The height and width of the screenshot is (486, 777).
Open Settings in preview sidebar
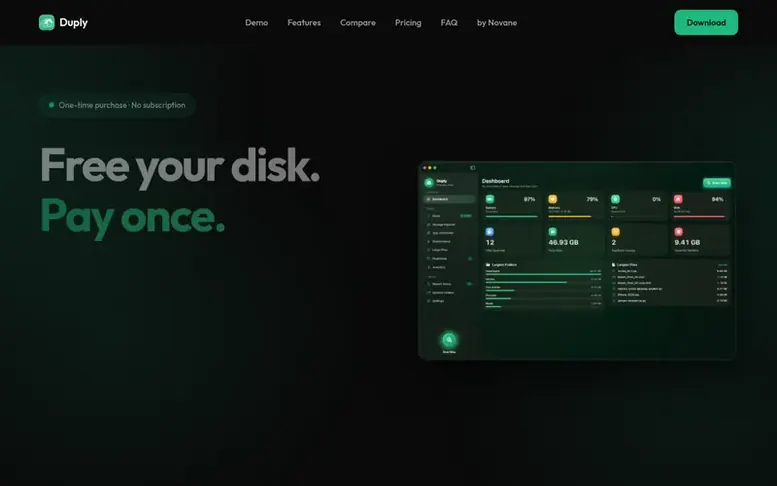tap(449, 301)
